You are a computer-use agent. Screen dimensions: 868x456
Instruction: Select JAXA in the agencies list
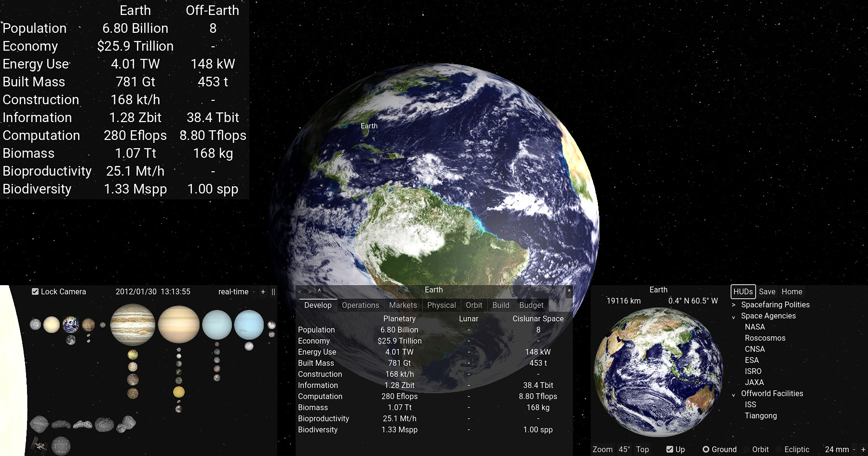coord(754,382)
